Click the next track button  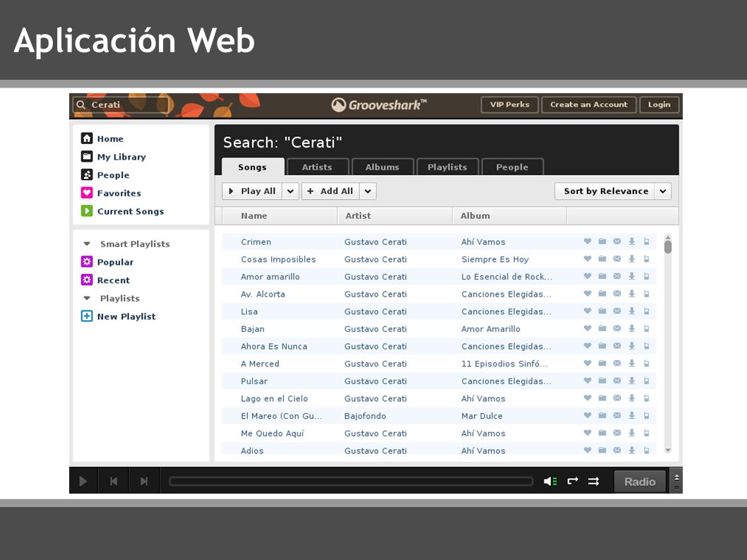click(x=144, y=482)
